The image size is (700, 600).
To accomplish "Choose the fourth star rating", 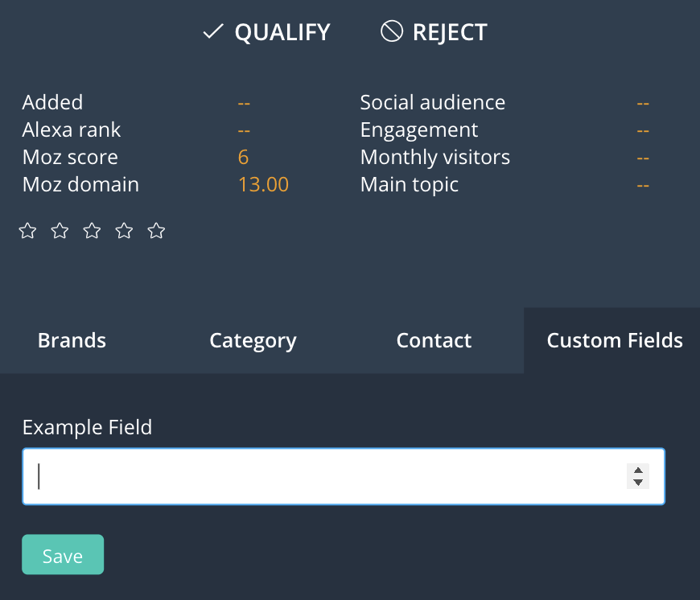I will pyautogui.click(x=124, y=232).
